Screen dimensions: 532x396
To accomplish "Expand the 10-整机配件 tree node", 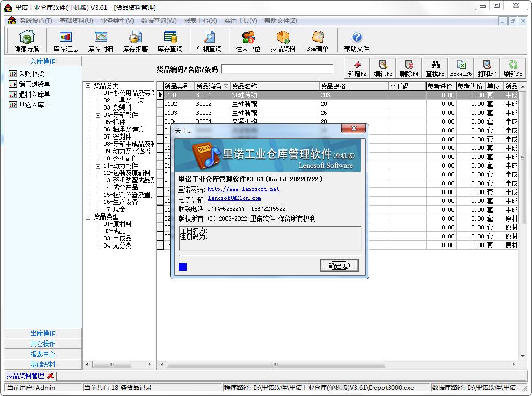I will [x=98, y=159].
